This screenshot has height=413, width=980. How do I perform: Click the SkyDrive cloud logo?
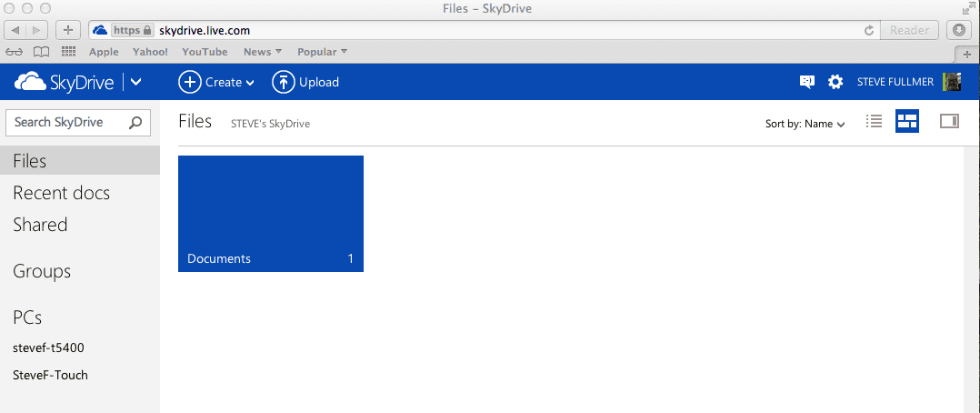tap(30, 82)
